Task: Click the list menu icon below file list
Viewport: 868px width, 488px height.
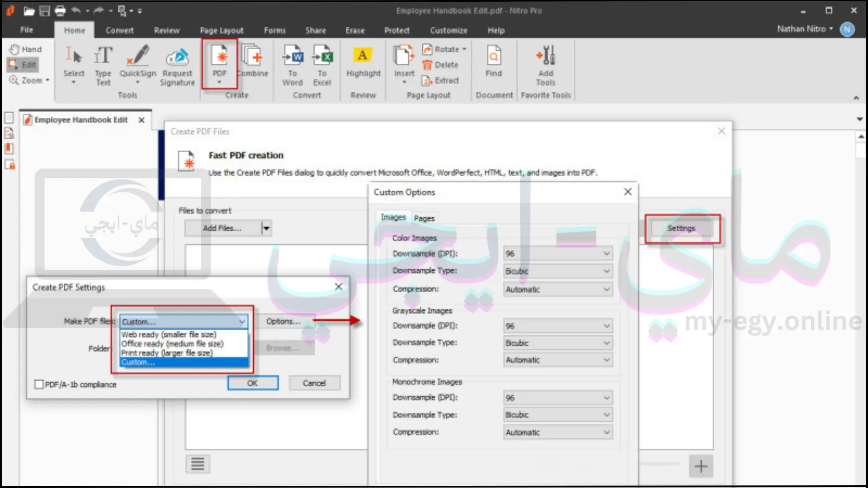Action: click(198, 464)
